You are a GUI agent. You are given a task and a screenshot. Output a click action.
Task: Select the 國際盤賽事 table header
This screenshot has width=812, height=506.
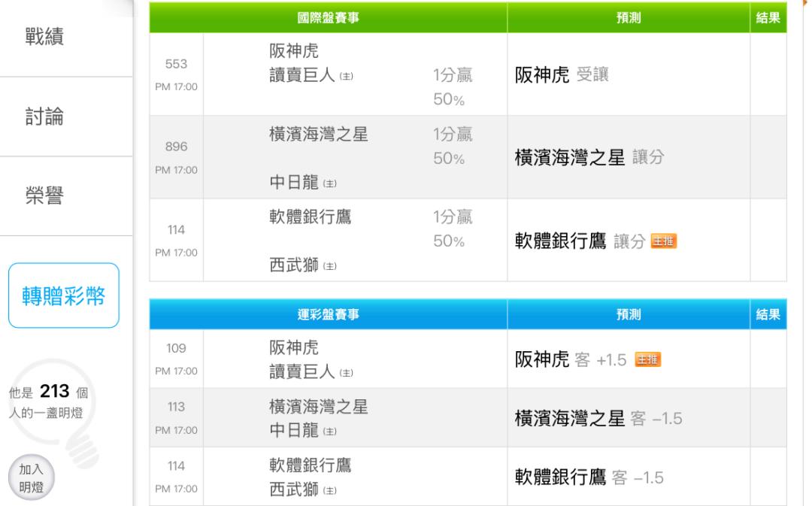tap(329, 17)
